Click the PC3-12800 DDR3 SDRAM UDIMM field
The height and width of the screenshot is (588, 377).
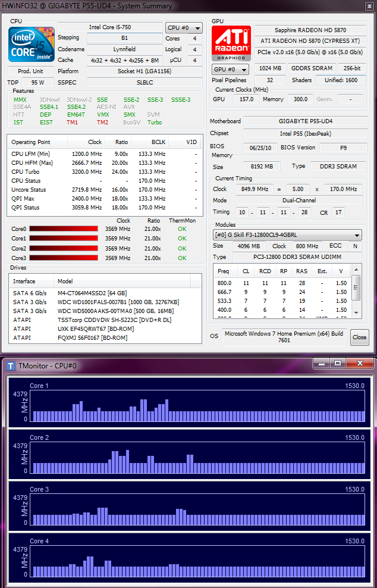297,257
